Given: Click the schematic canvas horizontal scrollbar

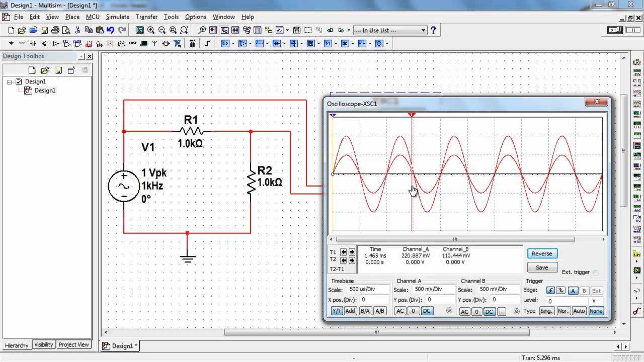Looking at the screenshot, I should (x=377, y=332).
